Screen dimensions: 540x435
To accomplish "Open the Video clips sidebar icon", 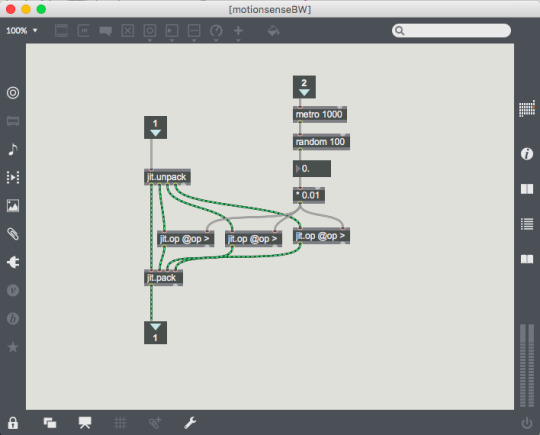I will [13, 177].
